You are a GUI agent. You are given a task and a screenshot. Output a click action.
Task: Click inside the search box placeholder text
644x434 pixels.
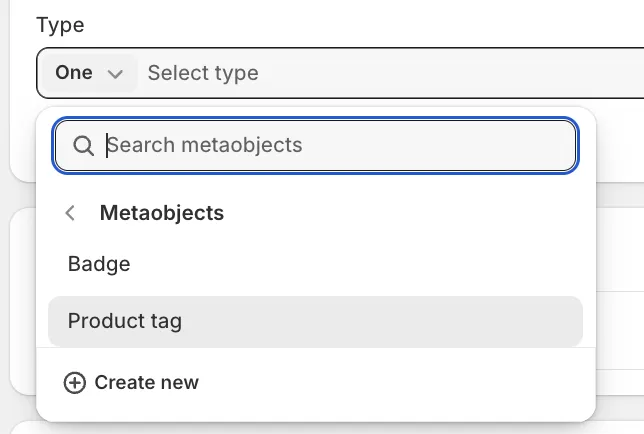[205, 146]
